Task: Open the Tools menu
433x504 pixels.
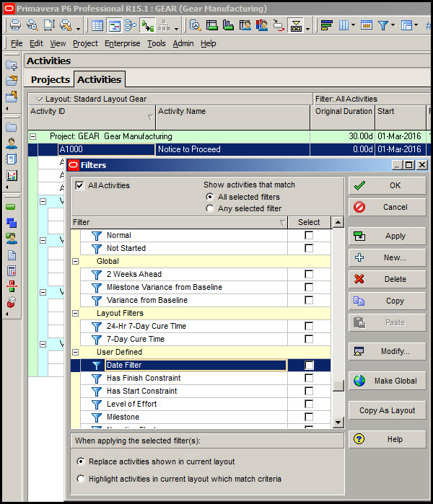Action: coord(157,43)
